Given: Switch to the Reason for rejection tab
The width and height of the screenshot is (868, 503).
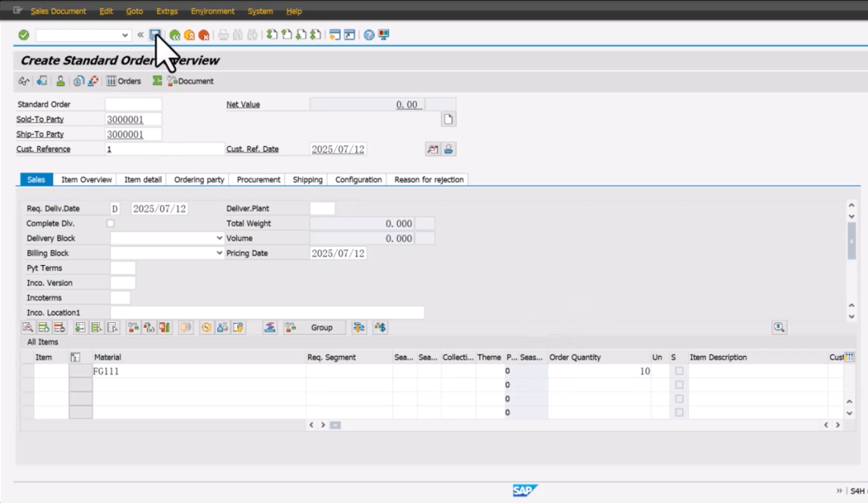Looking at the screenshot, I should pos(429,179).
